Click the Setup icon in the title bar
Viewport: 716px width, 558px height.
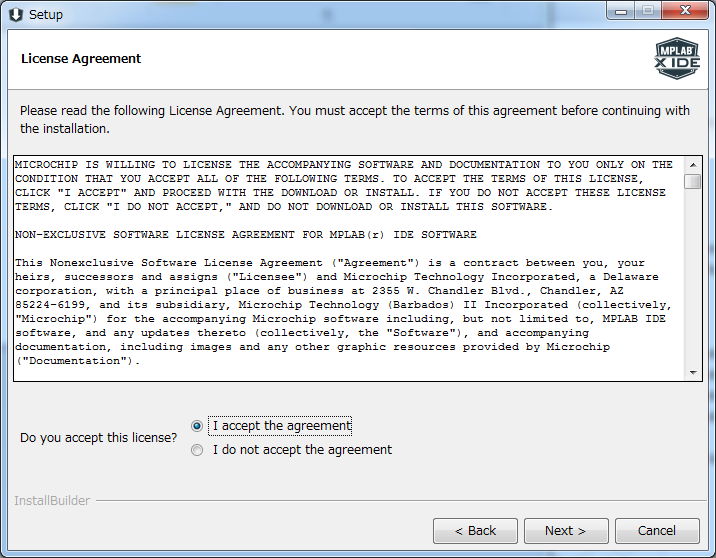[15, 14]
